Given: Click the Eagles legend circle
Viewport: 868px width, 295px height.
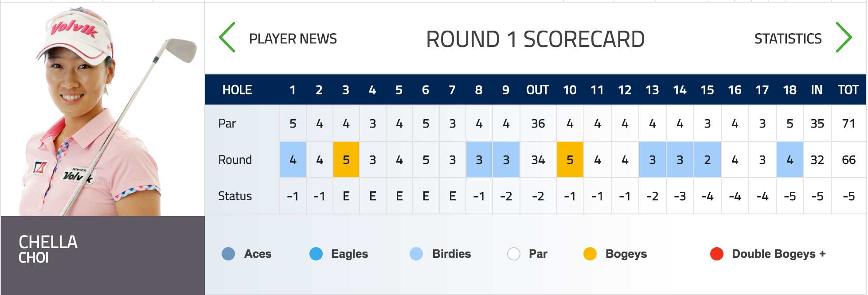Looking at the screenshot, I should 316,254.
